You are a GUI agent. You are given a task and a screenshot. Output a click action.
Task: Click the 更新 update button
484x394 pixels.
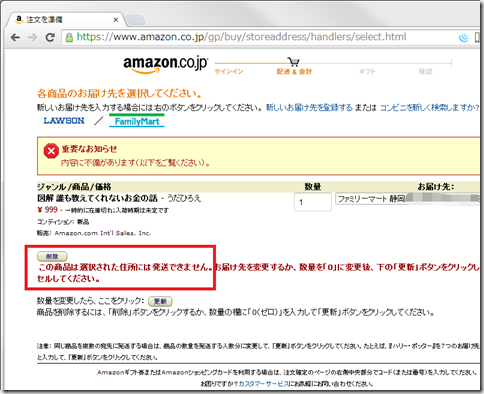click(x=160, y=301)
